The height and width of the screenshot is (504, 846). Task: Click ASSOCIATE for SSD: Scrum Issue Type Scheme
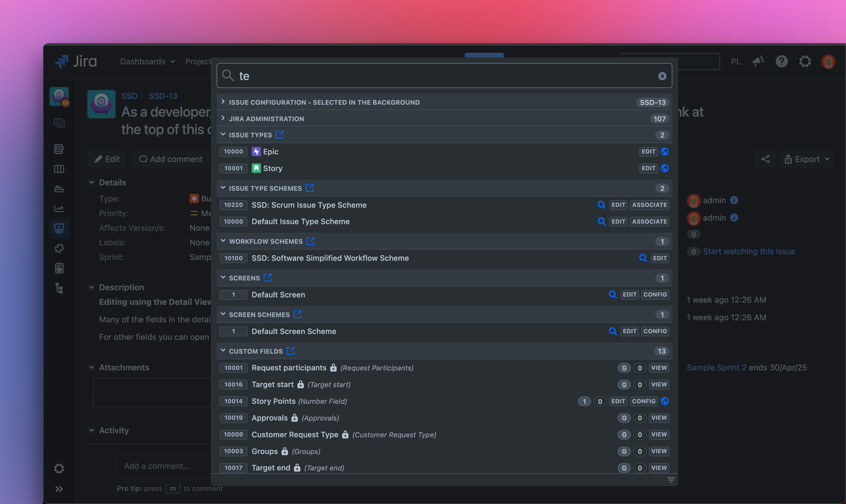(x=649, y=205)
